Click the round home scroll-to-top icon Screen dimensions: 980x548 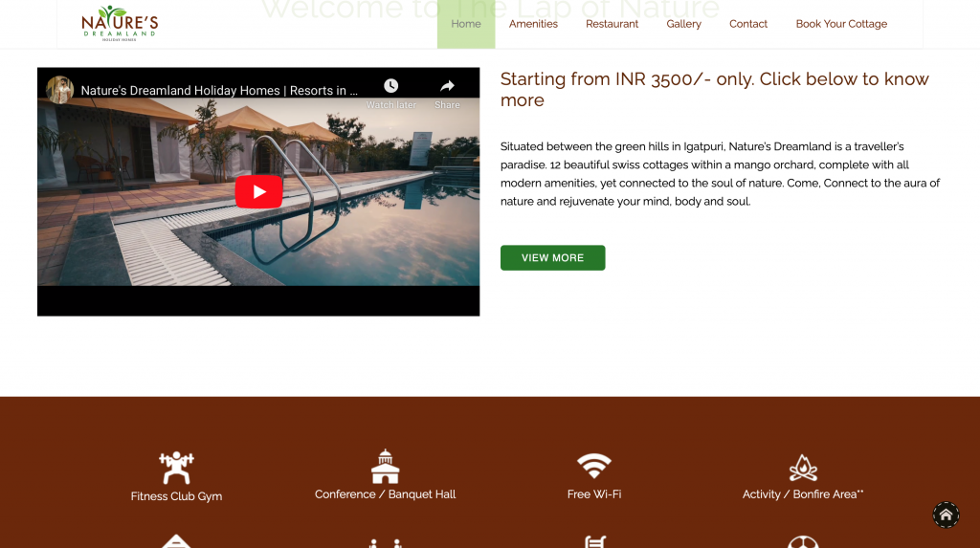coord(946,515)
